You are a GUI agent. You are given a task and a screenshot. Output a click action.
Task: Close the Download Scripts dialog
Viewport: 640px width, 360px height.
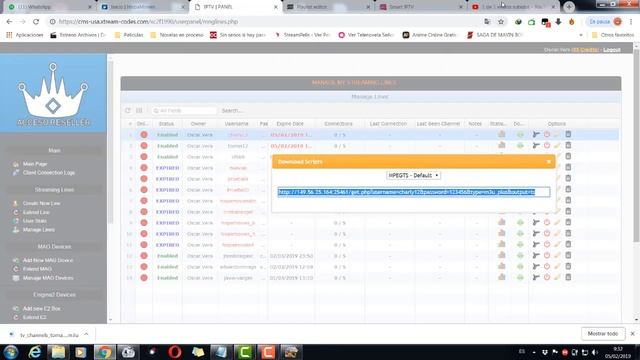pyautogui.click(x=549, y=162)
